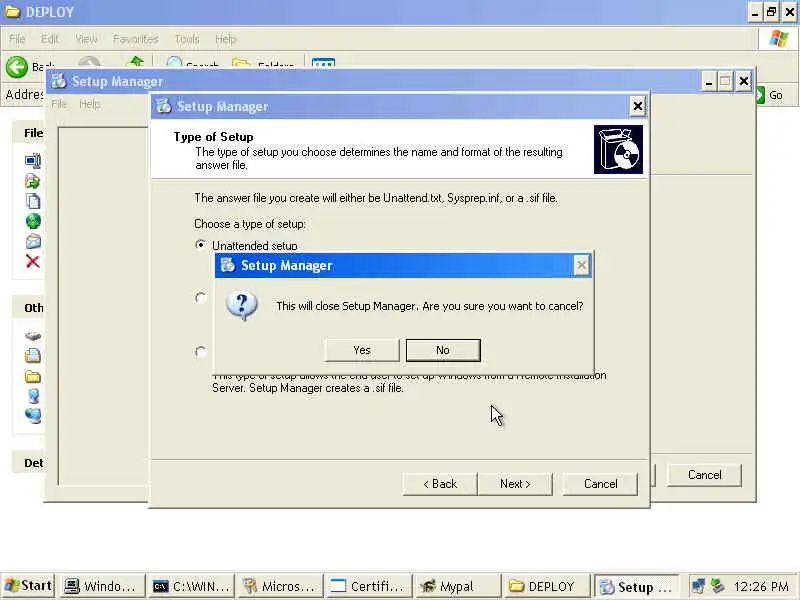The width and height of the screenshot is (800, 600).
Task: Click the My Computer icon under Other Places
Action: [x=33, y=396]
